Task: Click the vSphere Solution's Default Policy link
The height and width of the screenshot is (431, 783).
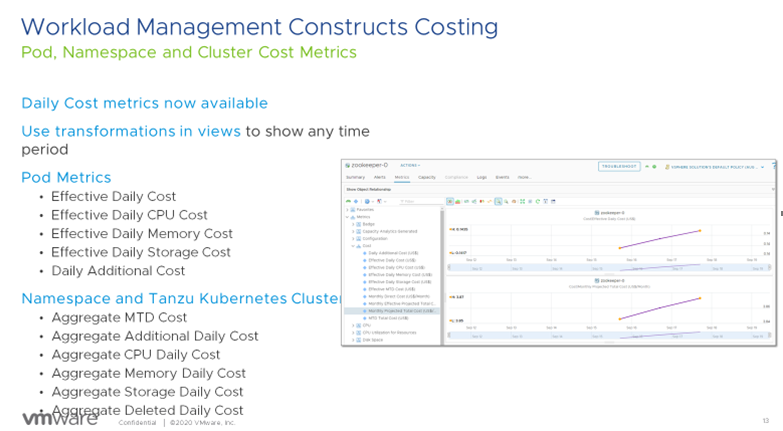Action: [x=714, y=167]
